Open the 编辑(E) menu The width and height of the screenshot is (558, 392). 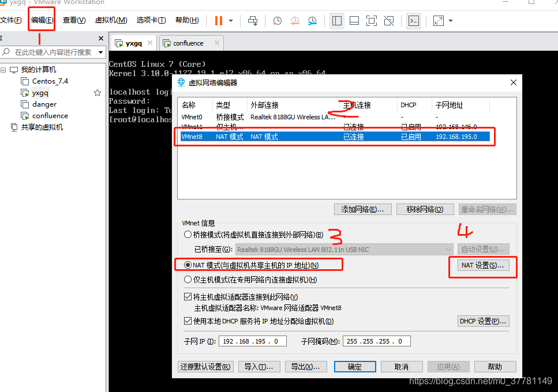42,20
